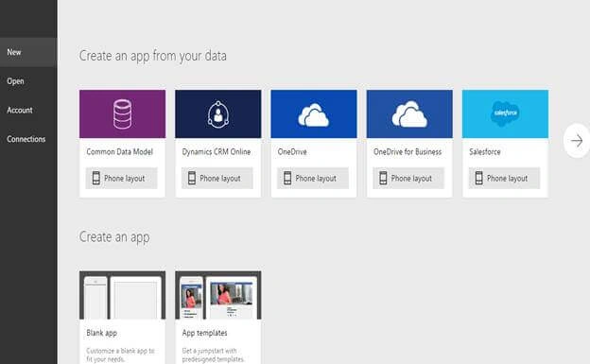Image resolution: width=590 pixels, height=364 pixels.
Task: Click the OneDrive for Business label
Action: (x=408, y=151)
